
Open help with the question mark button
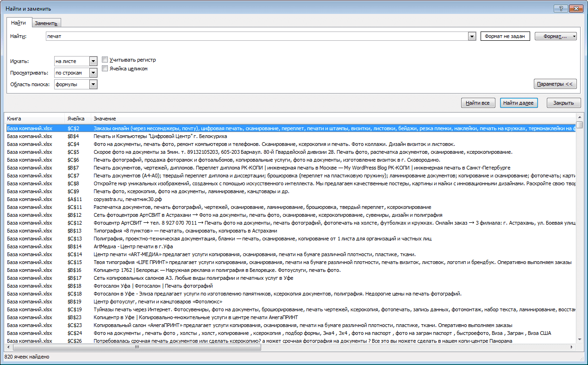tap(560, 8)
